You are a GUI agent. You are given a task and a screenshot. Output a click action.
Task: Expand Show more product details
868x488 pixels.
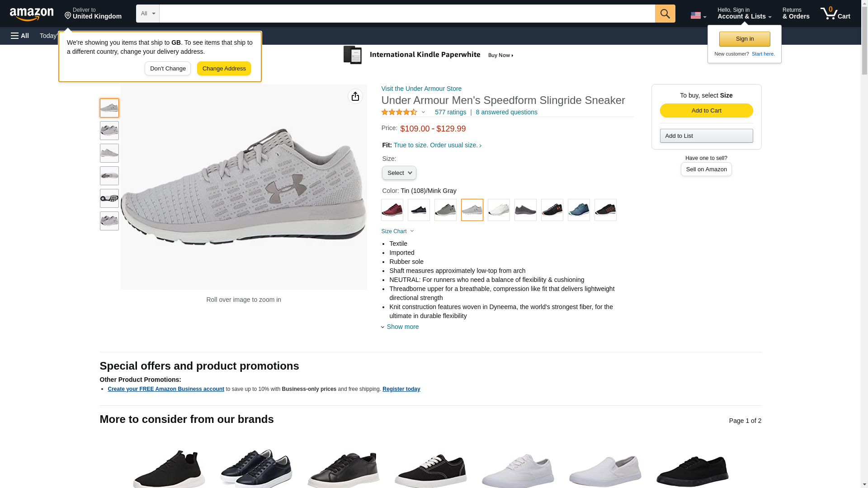click(x=402, y=327)
